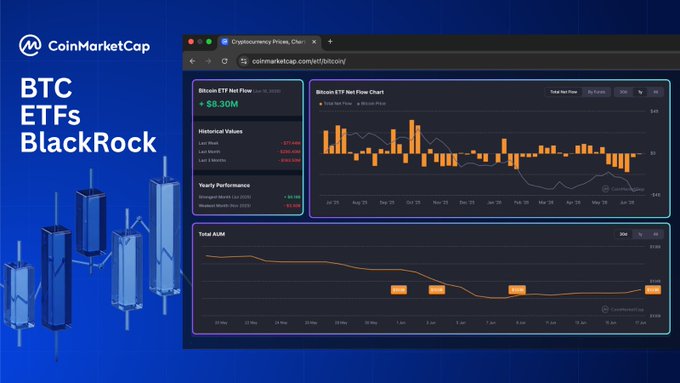Viewport: 680px width, 383px height.
Task: Toggle Bitcoin Price legend series
Action: (371, 104)
